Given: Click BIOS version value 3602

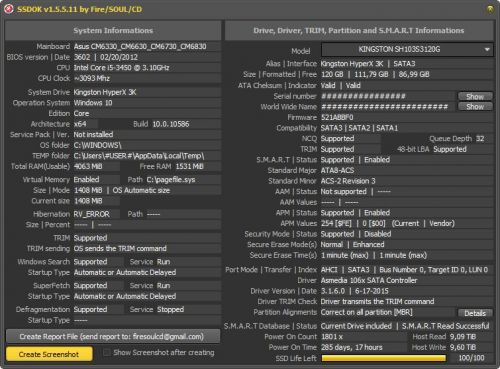Looking at the screenshot, I should pyautogui.click(x=82, y=57).
